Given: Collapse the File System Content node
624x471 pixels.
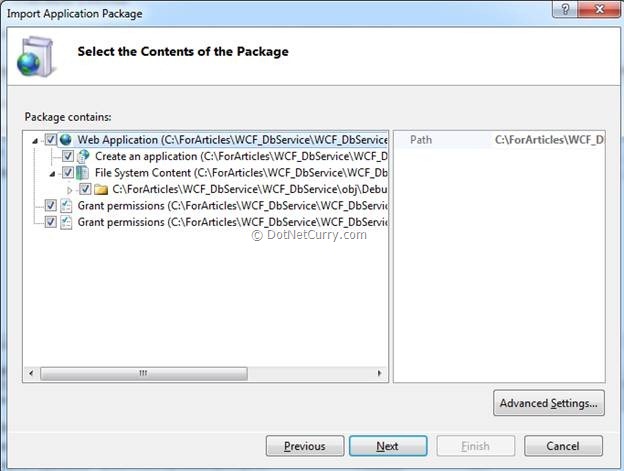Looking at the screenshot, I should pyautogui.click(x=54, y=172).
